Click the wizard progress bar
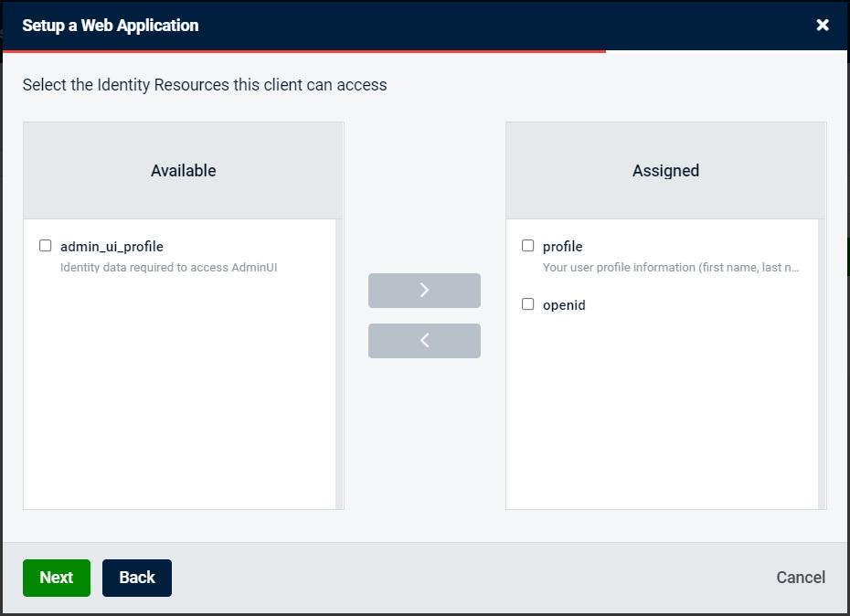This screenshot has width=850, height=616. pos(425,51)
